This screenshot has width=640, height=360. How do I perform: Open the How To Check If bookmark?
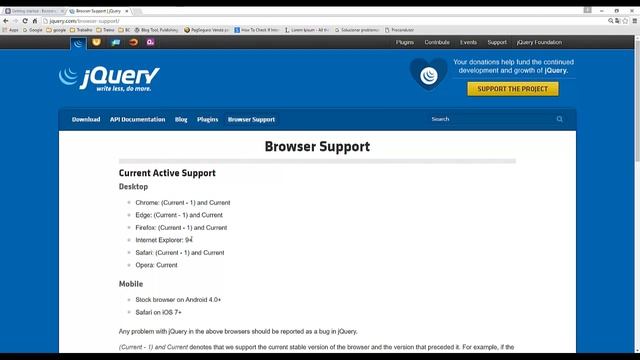click(257, 30)
